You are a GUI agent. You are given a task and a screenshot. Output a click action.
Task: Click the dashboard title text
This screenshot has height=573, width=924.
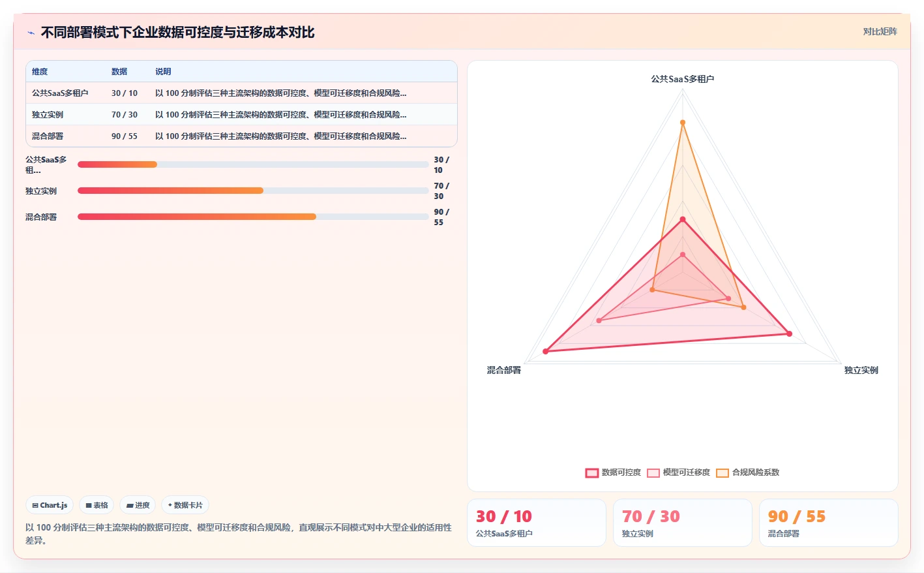point(177,33)
